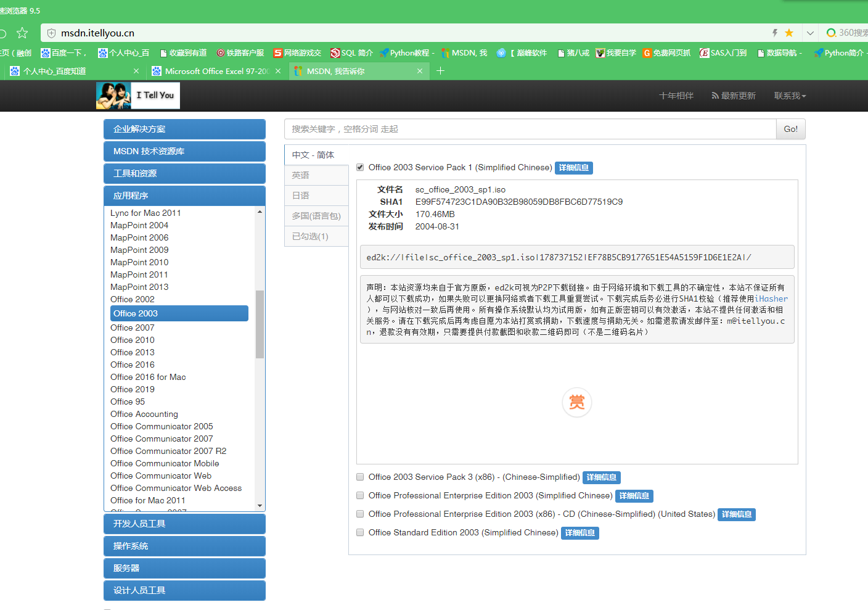Open the MSDN, 我 bookmark

click(464, 53)
